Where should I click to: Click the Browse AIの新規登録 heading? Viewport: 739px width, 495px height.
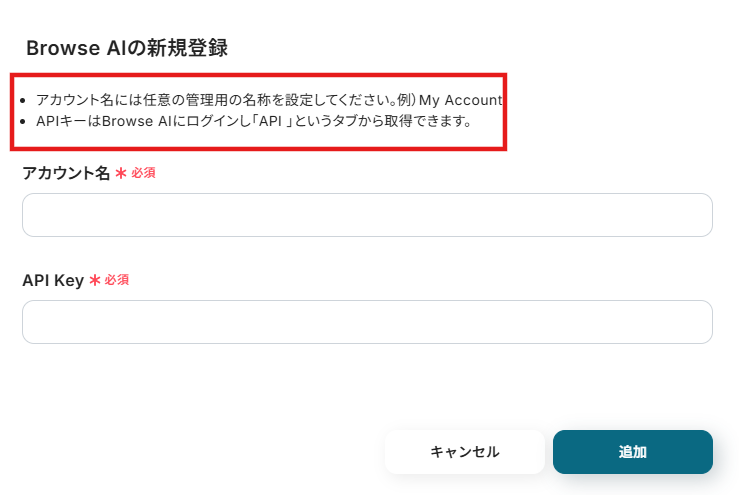127,48
